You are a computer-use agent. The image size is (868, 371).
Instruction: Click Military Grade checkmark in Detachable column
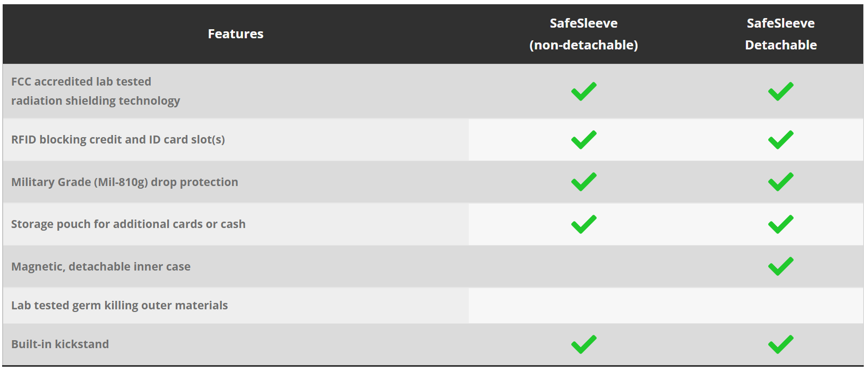point(780,182)
